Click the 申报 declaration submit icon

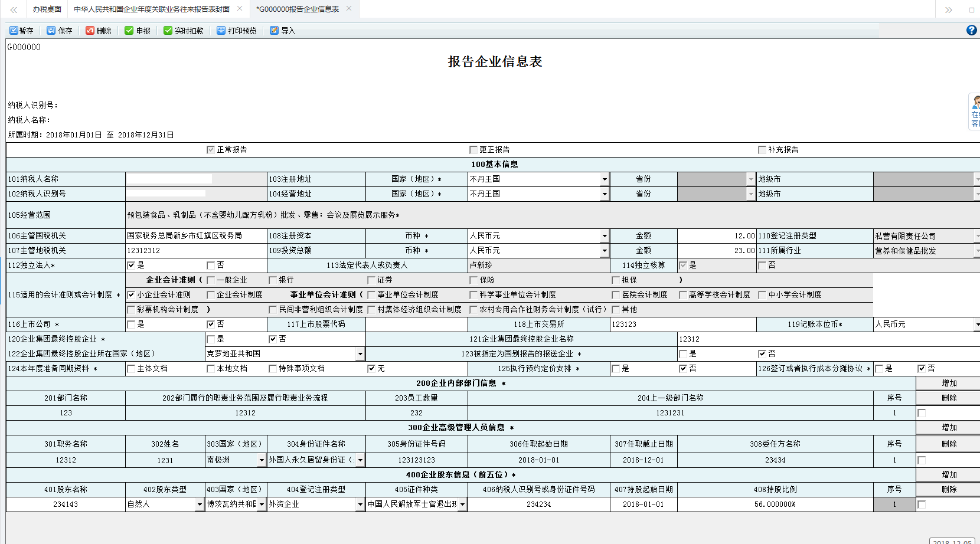coord(138,30)
